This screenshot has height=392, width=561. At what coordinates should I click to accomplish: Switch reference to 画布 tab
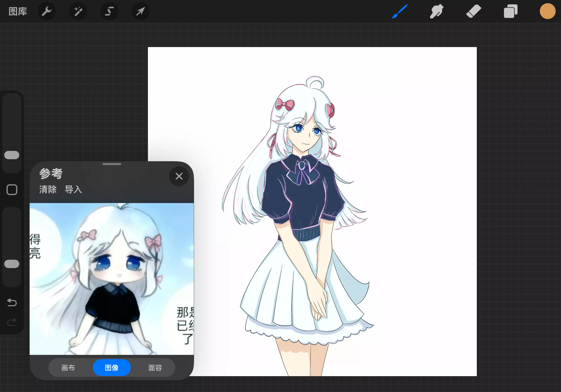coord(68,368)
